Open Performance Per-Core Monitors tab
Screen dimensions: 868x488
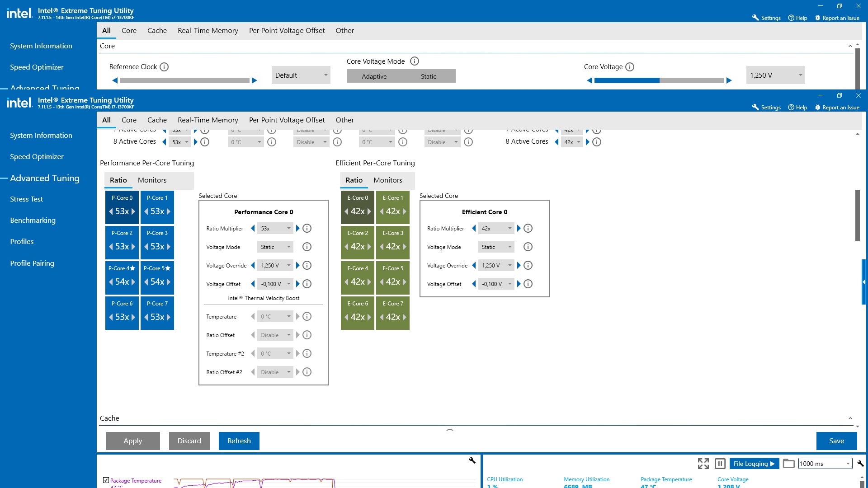coord(152,180)
